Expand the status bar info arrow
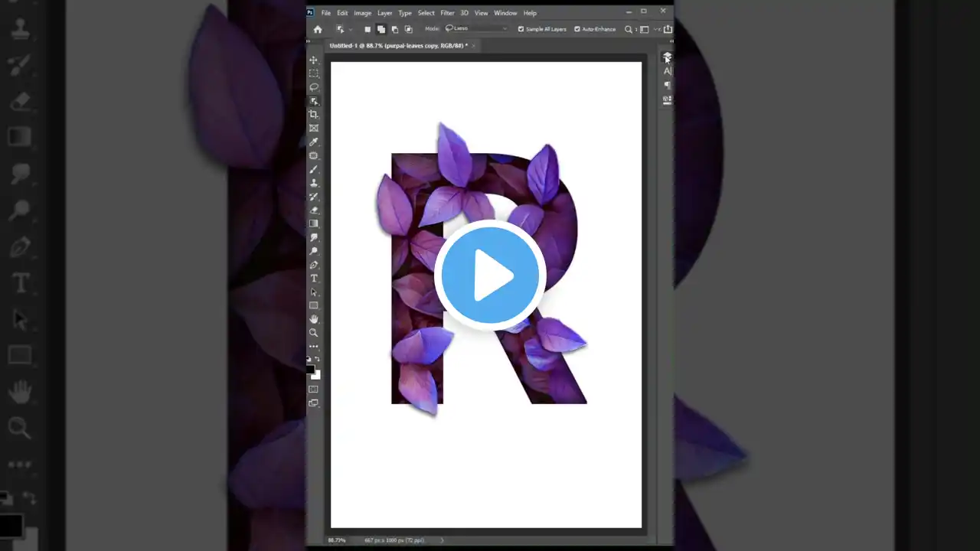Viewport: 980px width, 551px height. pyautogui.click(x=442, y=540)
